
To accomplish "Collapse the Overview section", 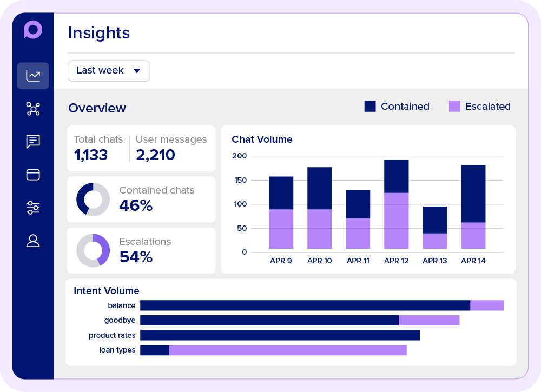I will [97, 108].
